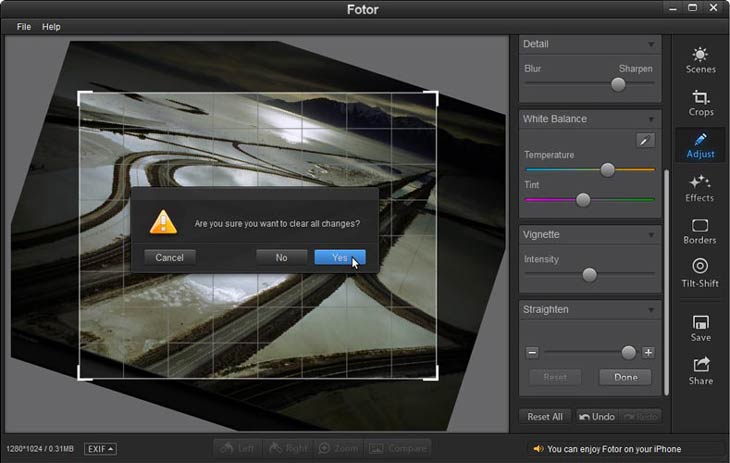The width and height of the screenshot is (730, 463).
Task: Open the Help menu
Action: [51, 27]
